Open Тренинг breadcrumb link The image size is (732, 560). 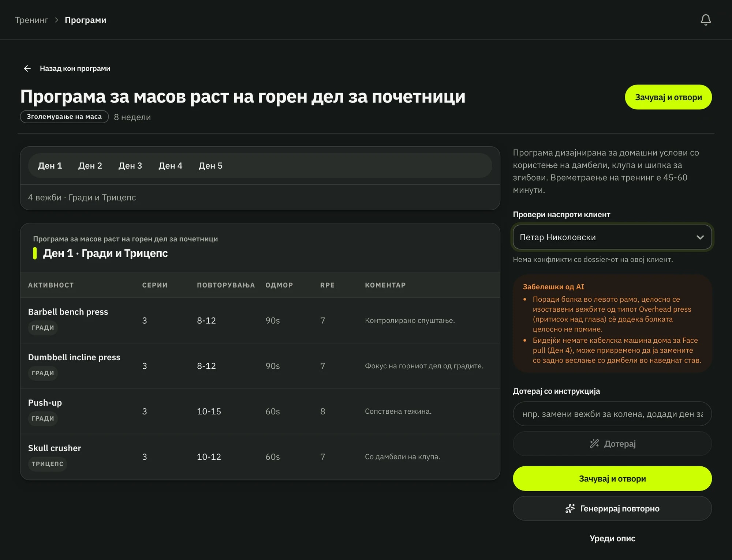coord(31,20)
